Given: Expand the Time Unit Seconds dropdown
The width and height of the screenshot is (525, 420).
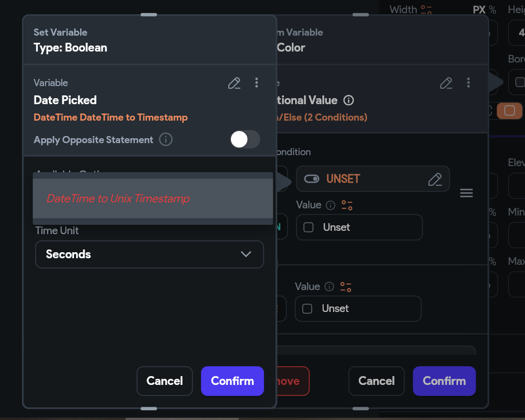Looking at the screenshot, I should pyautogui.click(x=149, y=254).
